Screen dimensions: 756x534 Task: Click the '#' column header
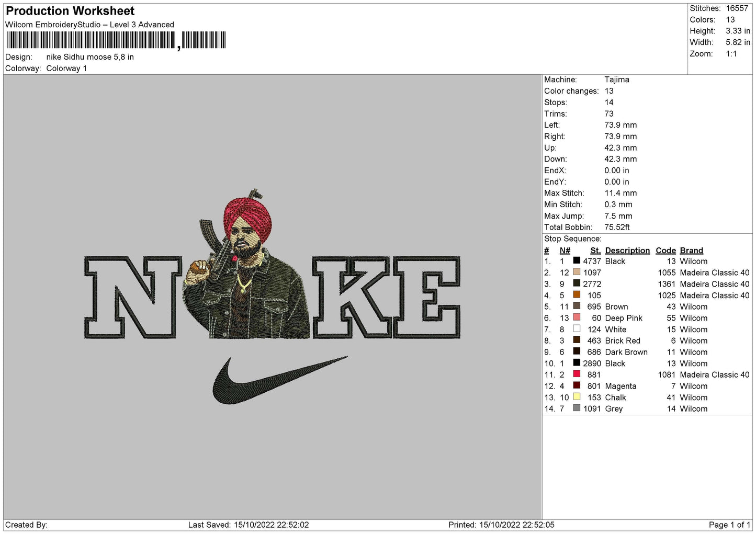point(547,251)
